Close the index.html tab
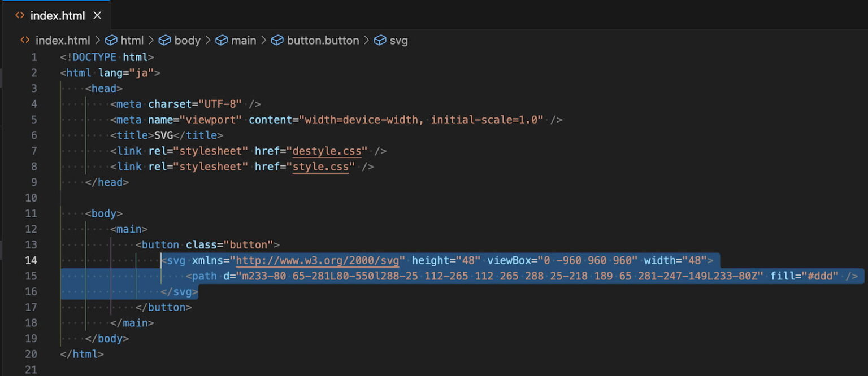868x376 pixels. 97,15
